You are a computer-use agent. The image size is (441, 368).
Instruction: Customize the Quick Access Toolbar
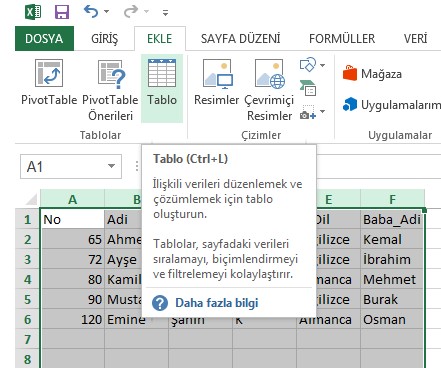click(x=165, y=13)
